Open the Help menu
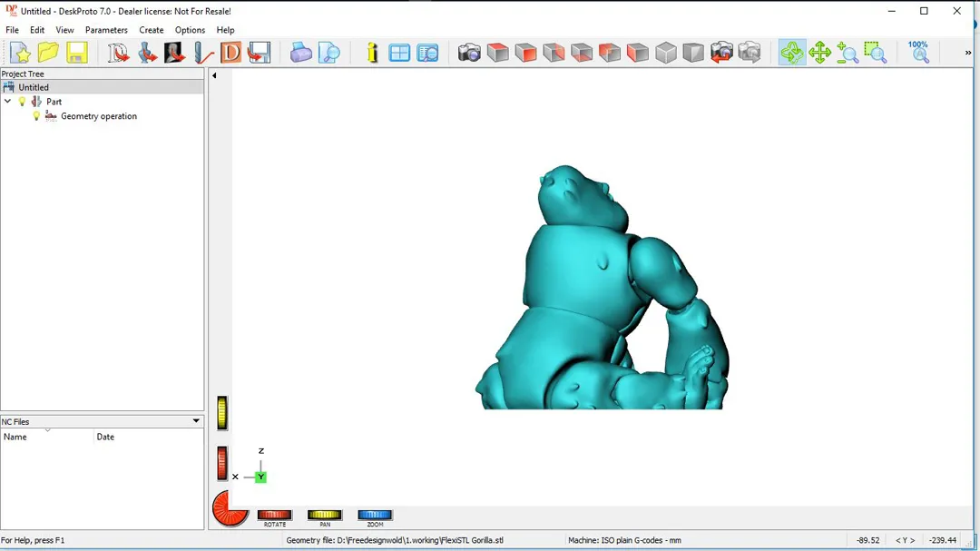The image size is (980, 551). pyautogui.click(x=225, y=30)
